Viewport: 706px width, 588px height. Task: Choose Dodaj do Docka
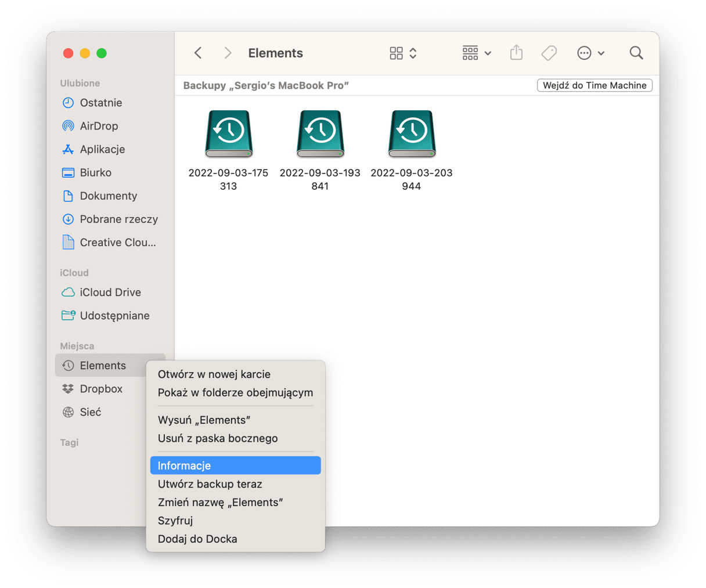235,539
